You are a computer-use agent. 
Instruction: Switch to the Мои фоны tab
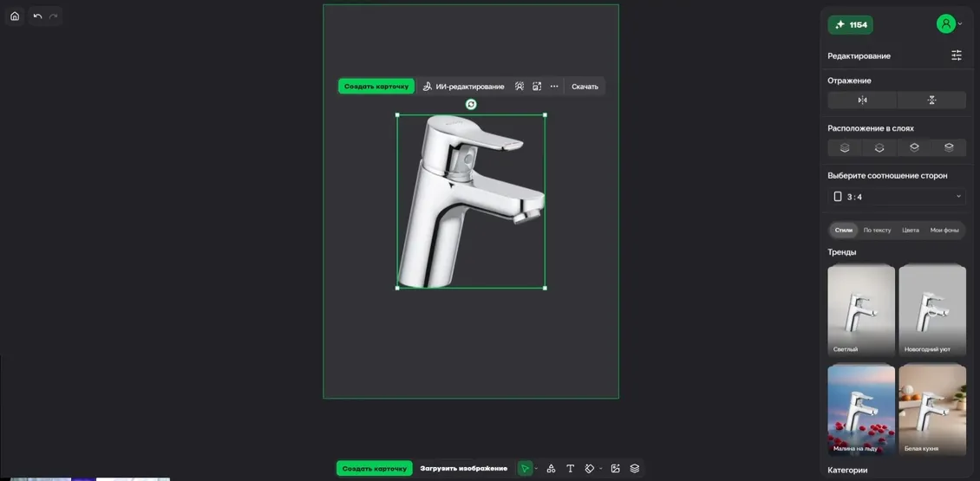coord(944,231)
